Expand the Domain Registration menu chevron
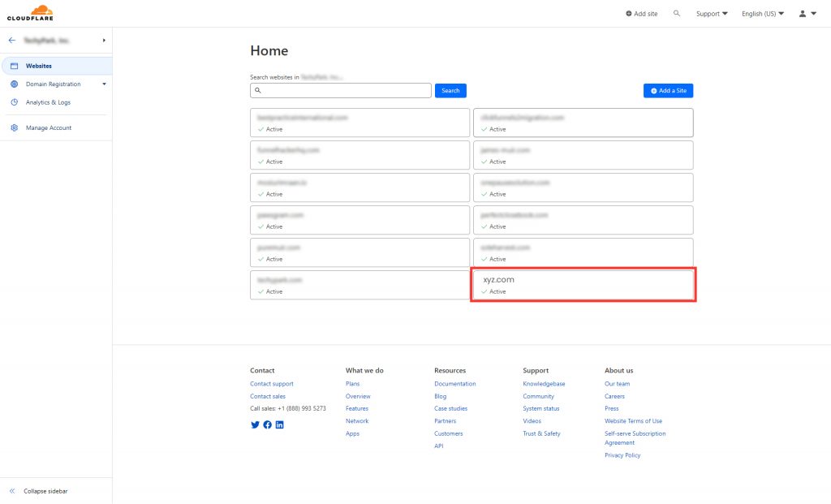This screenshot has width=831, height=504. click(x=103, y=84)
